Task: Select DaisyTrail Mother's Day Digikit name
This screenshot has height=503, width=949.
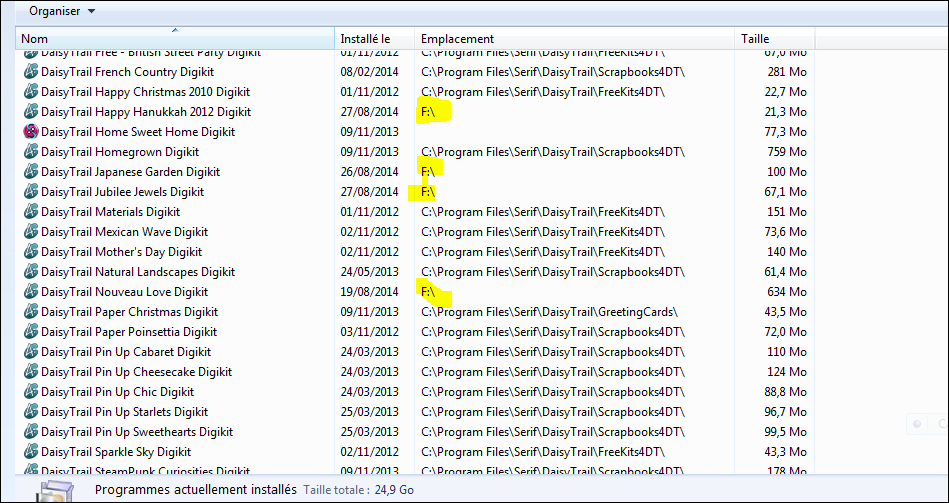Action: click(x=122, y=252)
